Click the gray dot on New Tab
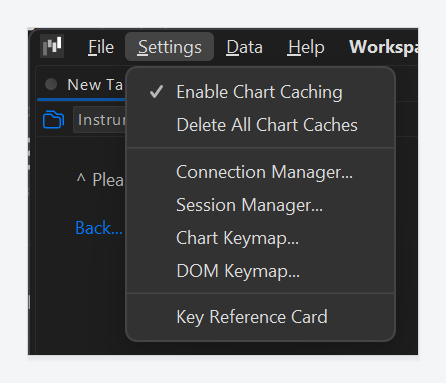Screen dimensions: 446x383 click(51, 84)
